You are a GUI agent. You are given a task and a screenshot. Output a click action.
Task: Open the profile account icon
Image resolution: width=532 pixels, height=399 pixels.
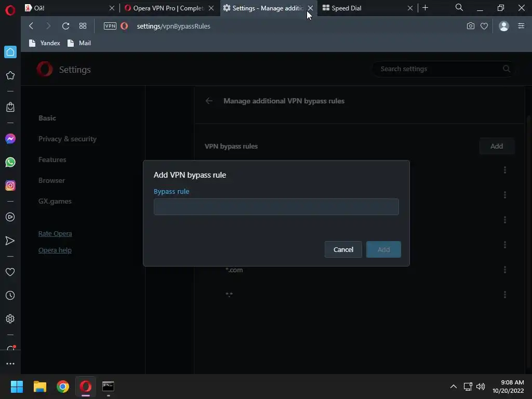[504, 26]
